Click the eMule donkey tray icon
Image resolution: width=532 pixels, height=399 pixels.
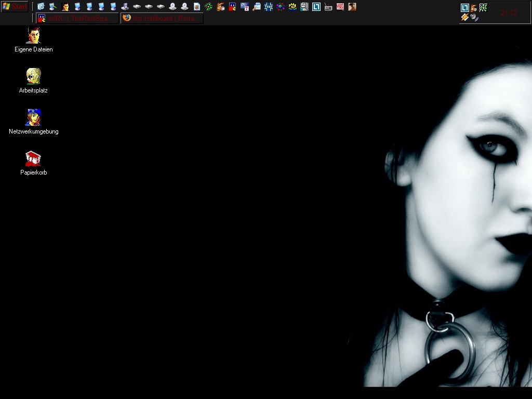click(474, 8)
